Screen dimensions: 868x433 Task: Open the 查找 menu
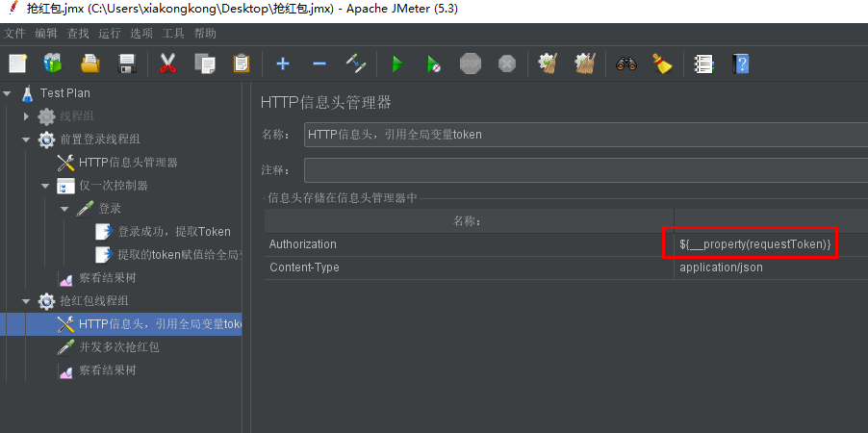(78, 34)
